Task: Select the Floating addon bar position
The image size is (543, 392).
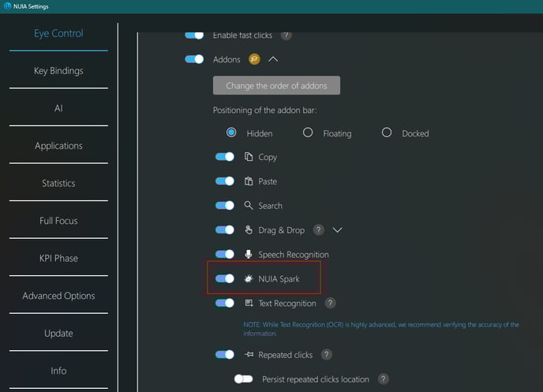Action: click(x=308, y=133)
